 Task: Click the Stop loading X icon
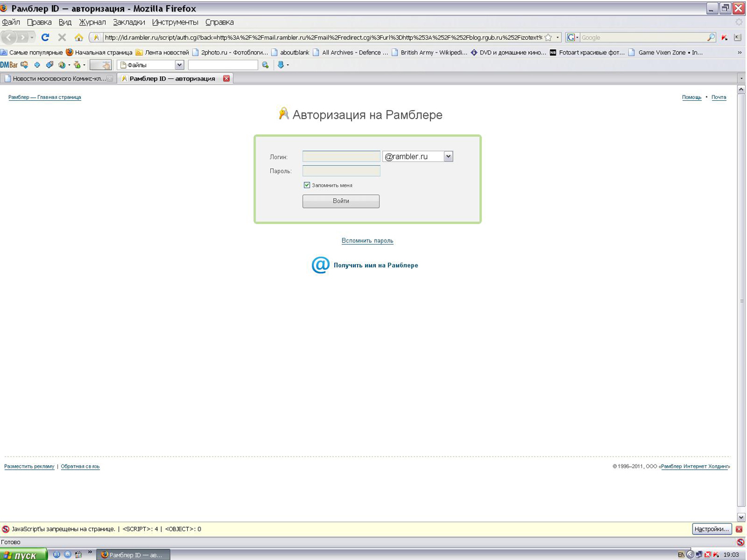pyautogui.click(x=62, y=37)
